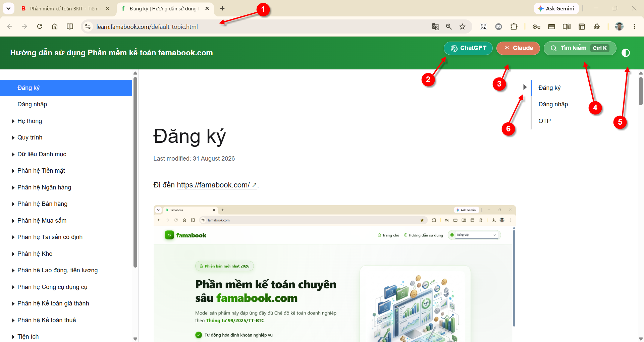The image size is (644, 342).
Task: Click the incognito-style spy icon in toolbar
Action: 597,27
